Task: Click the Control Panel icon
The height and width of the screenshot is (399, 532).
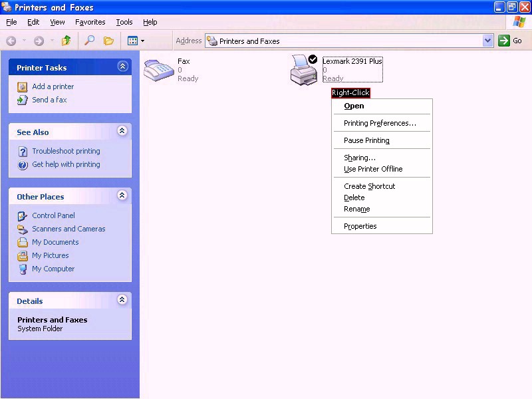Action: (x=23, y=215)
